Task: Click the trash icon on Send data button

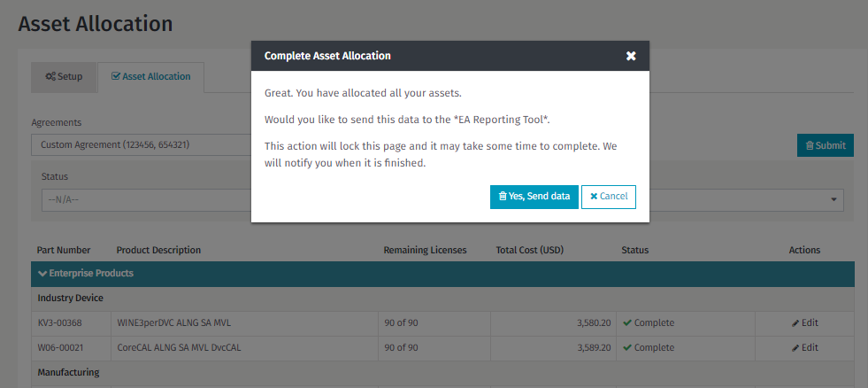Action: pyautogui.click(x=503, y=197)
